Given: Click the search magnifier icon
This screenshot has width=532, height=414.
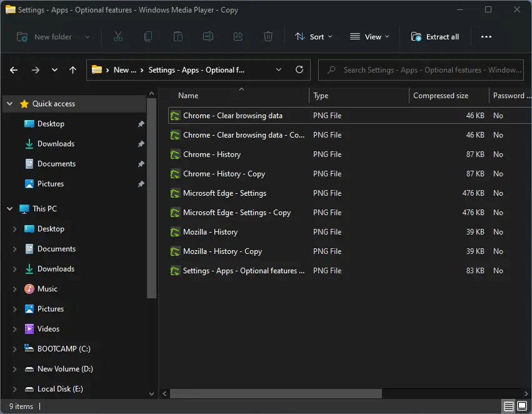Looking at the screenshot, I should coord(331,70).
